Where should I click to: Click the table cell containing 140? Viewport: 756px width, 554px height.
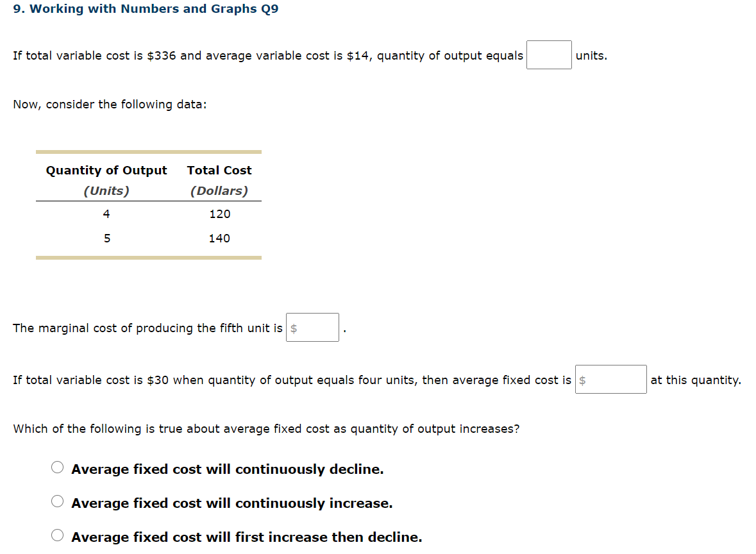[x=220, y=238]
